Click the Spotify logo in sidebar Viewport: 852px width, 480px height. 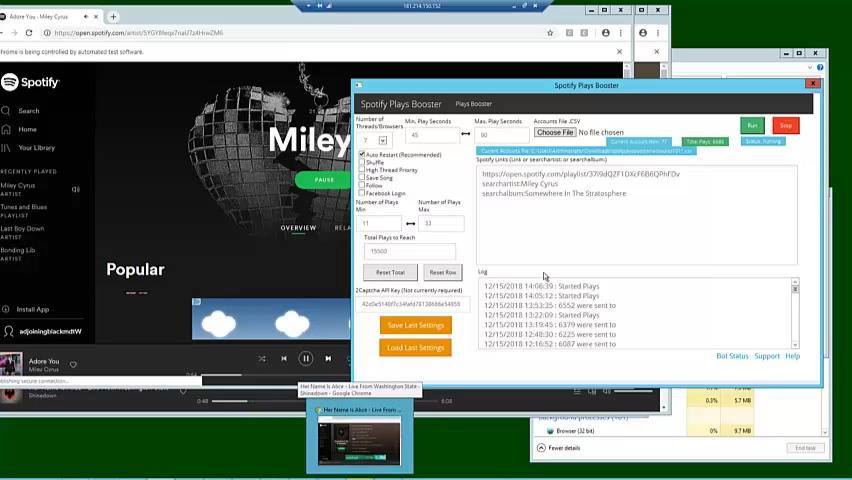click(30, 82)
